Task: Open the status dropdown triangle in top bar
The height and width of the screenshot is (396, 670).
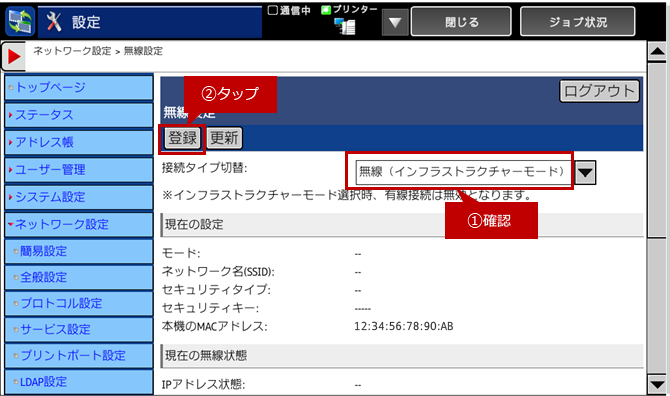Action: 395,22
